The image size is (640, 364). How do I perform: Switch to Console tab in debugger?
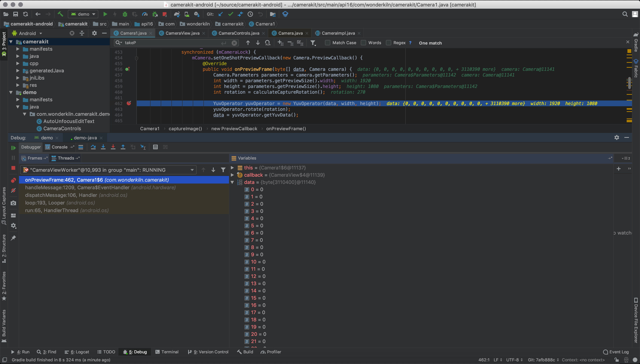(59, 147)
